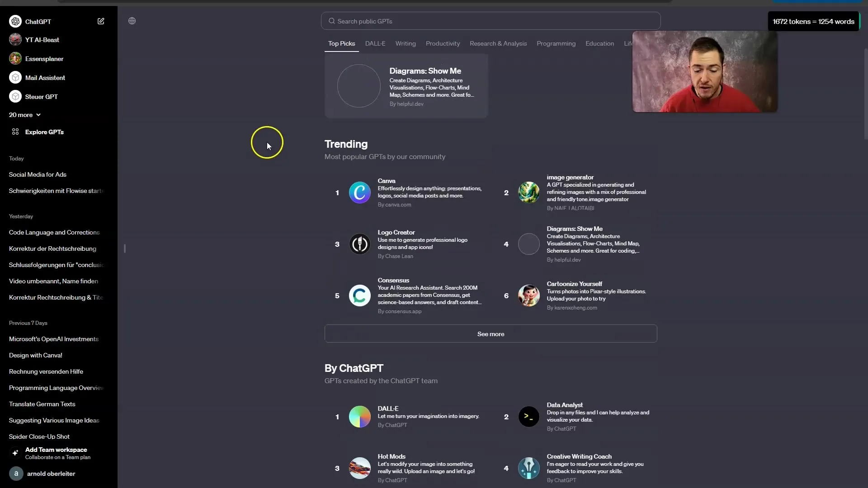
Task: Switch to the DALL·E tab
Action: click(x=375, y=43)
